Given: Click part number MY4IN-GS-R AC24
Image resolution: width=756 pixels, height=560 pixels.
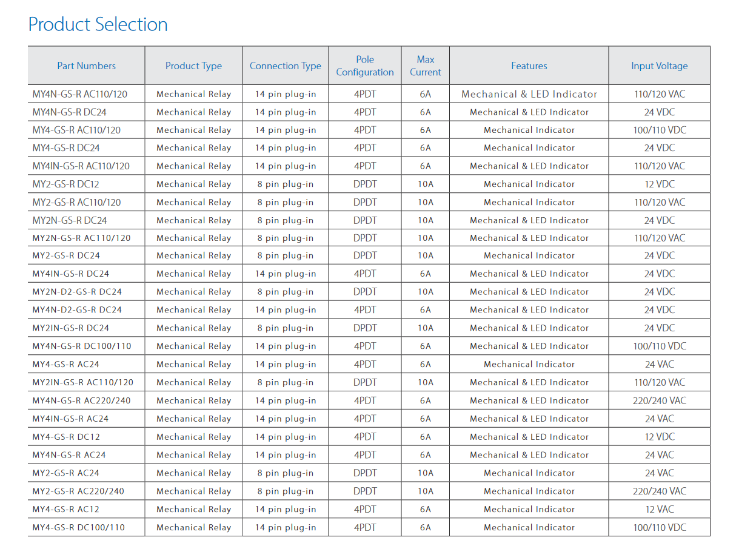Looking at the screenshot, I should click(x=70, y=419).
